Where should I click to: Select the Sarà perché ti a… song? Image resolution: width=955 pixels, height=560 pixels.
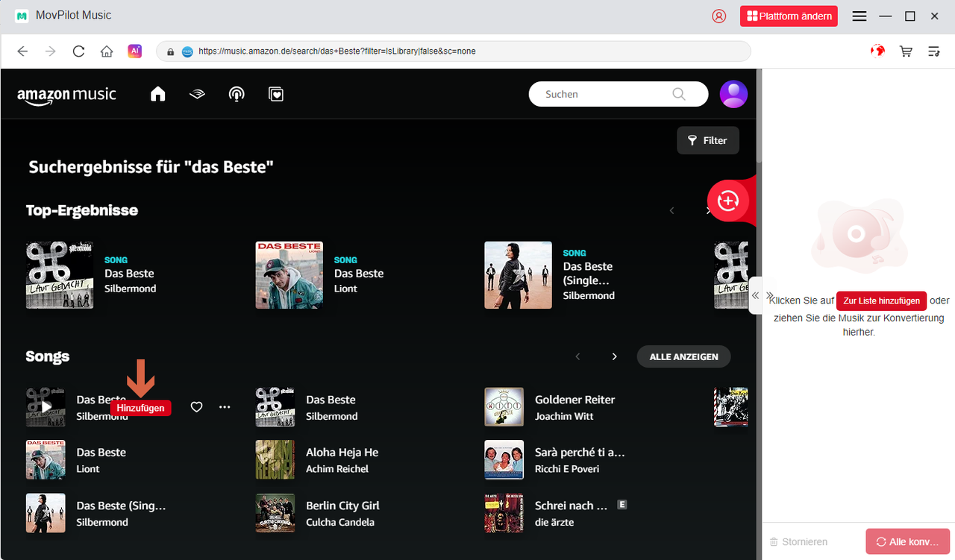580,453
